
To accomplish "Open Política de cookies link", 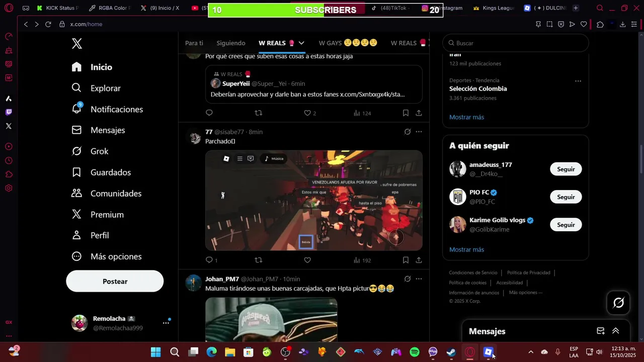I will click(467, 283).
